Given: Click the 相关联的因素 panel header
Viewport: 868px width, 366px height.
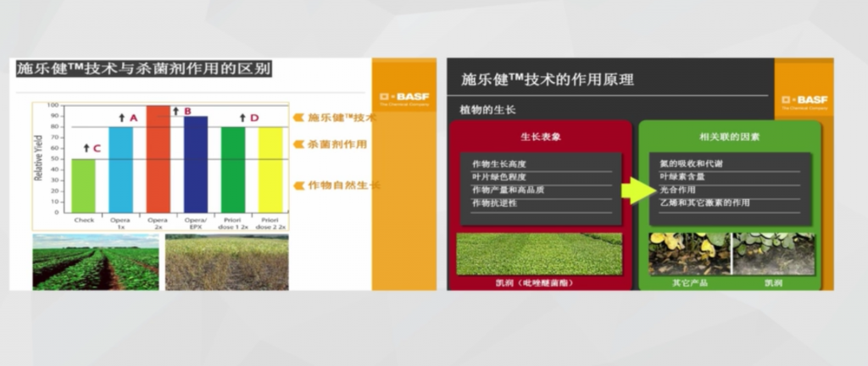Looking at the screenshot, I should (730, 136).
